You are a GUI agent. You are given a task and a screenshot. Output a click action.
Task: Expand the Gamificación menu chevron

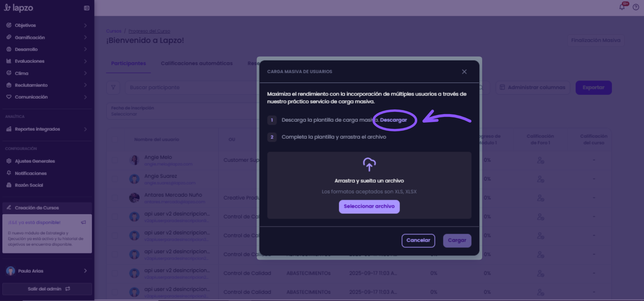tap(85, 37)
